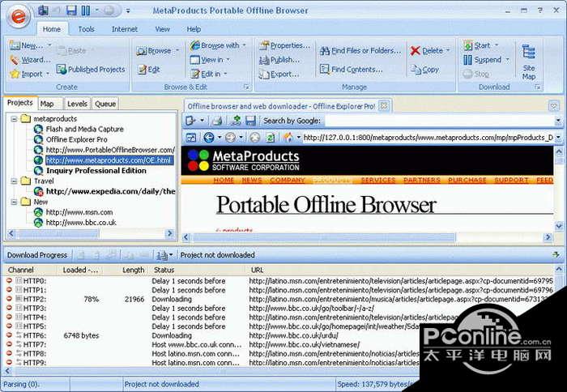Image resolution: width=567 pixels, height=392 pixels.
Task: Open the Suspend dropdown arrow in ribbon
Action: click(507, 60)
